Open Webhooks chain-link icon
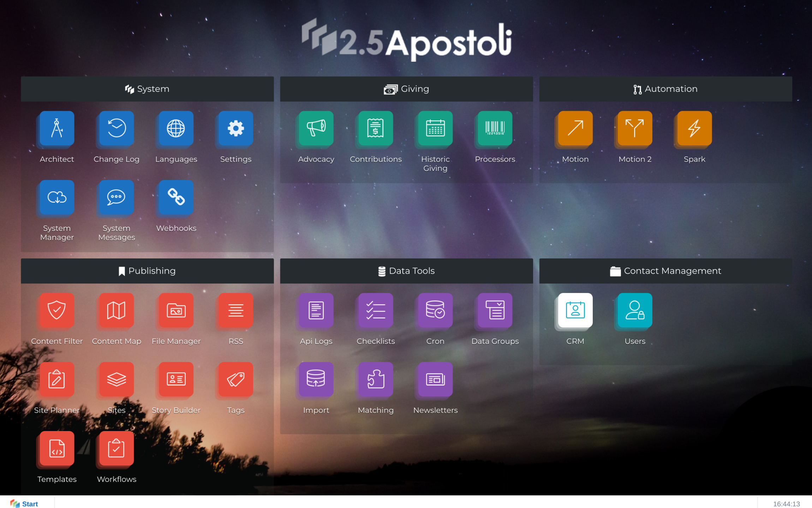Viewport: 812px width, 508px height. [176, 197]
